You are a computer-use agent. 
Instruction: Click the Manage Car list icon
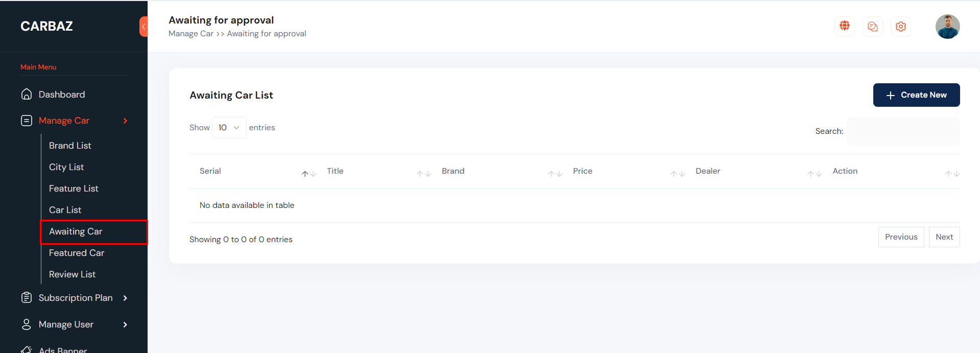click(27, 121)
